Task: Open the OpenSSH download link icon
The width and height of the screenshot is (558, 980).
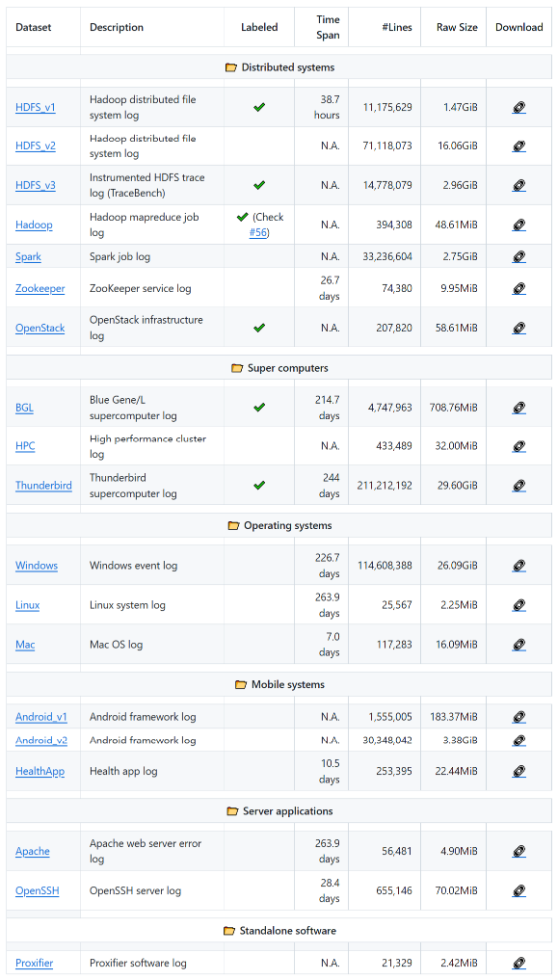Action: [518, 890]
